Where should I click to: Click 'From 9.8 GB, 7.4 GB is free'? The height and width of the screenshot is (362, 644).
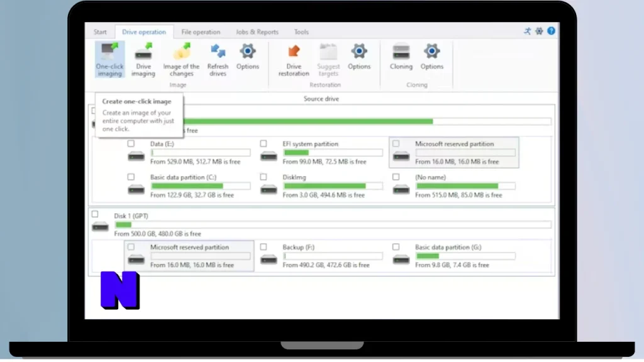tap(452, 266)
